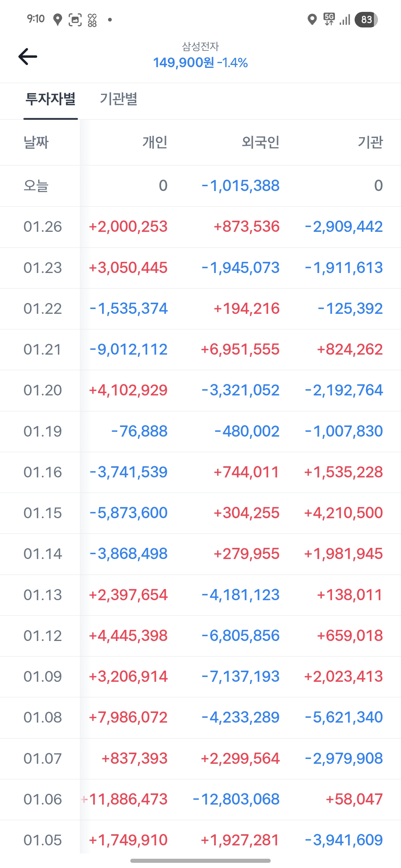Tap institution value +4,210,500 on 01.15
Image resolution: width=401 pixels, height=868 pixels.
pyautogui.click(x=343, y=513)
